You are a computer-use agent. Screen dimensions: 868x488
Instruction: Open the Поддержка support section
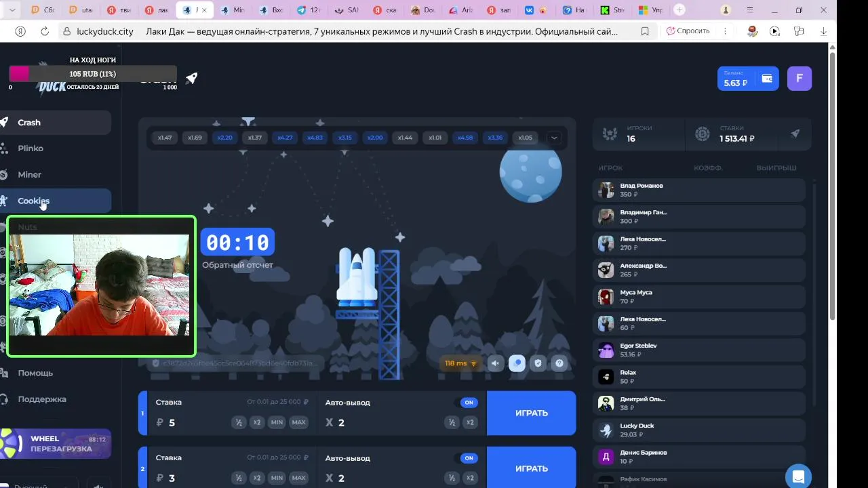[x=41, y=399]
